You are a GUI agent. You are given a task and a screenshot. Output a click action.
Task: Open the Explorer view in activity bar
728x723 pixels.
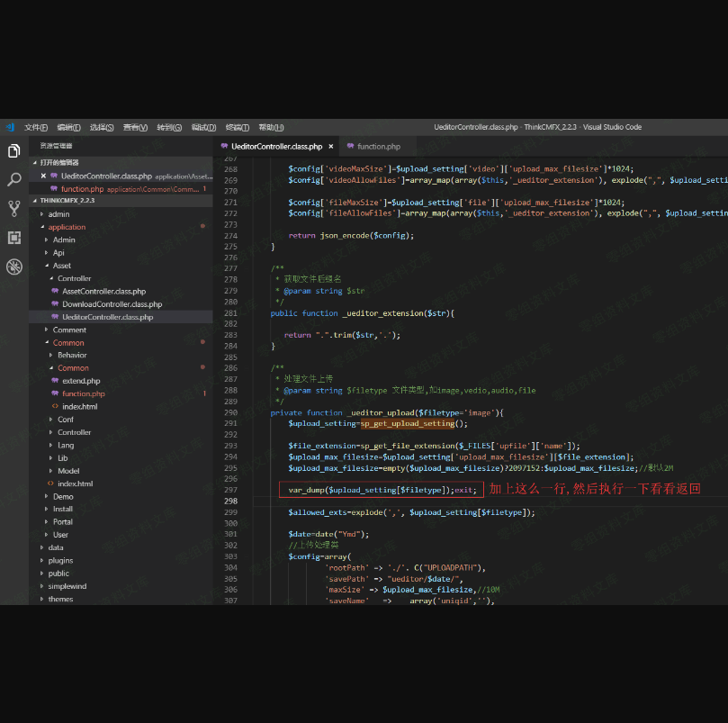[x=13, y=151]
